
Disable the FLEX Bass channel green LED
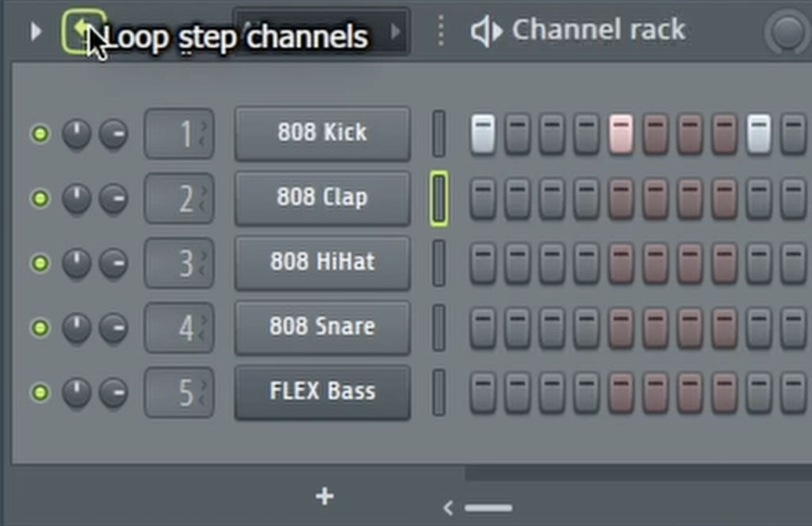39,393
